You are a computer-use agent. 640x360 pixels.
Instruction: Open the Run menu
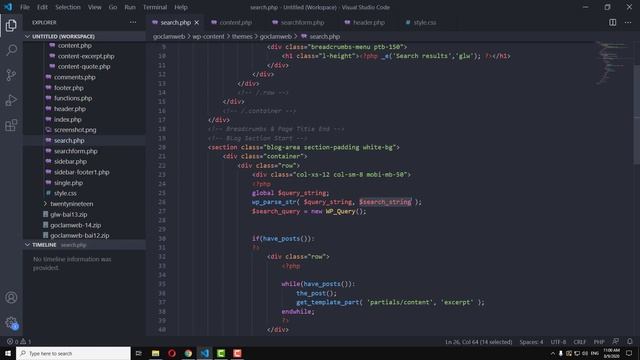pos(130,7)
